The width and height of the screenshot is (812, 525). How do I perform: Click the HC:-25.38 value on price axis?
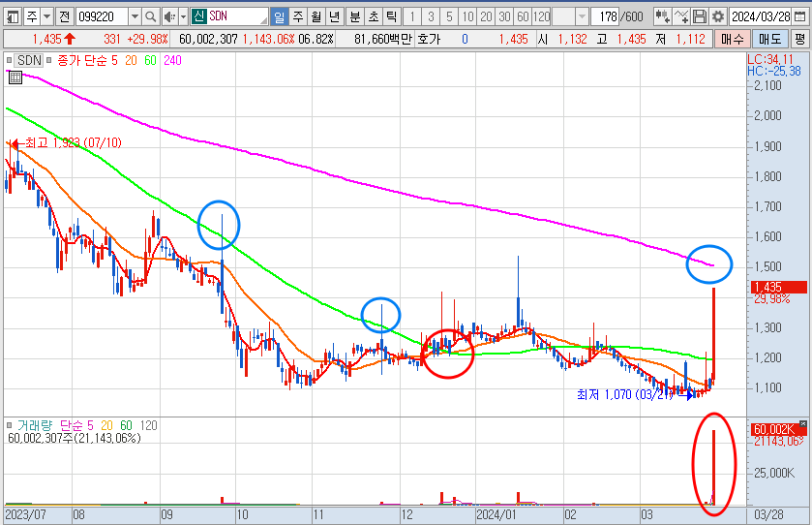click(x=774, y=71)
